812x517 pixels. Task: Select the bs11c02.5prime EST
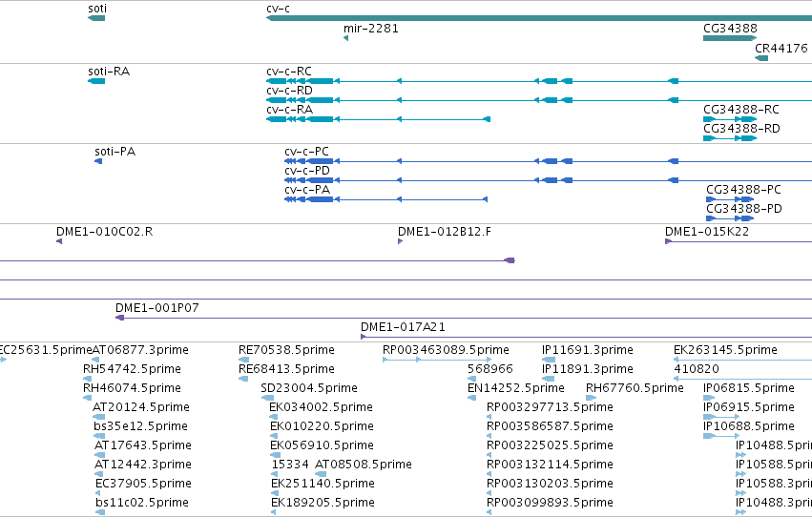click(100, 512)
